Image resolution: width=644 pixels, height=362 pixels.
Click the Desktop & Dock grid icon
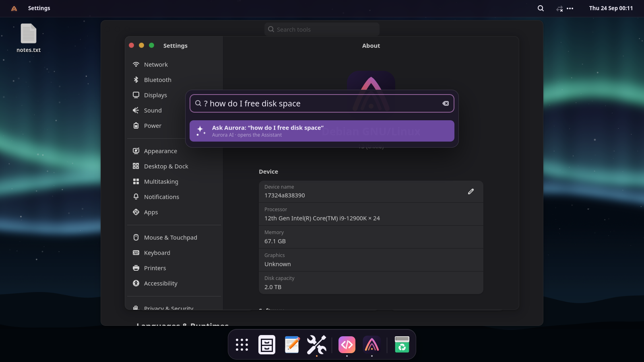point(136,166)
